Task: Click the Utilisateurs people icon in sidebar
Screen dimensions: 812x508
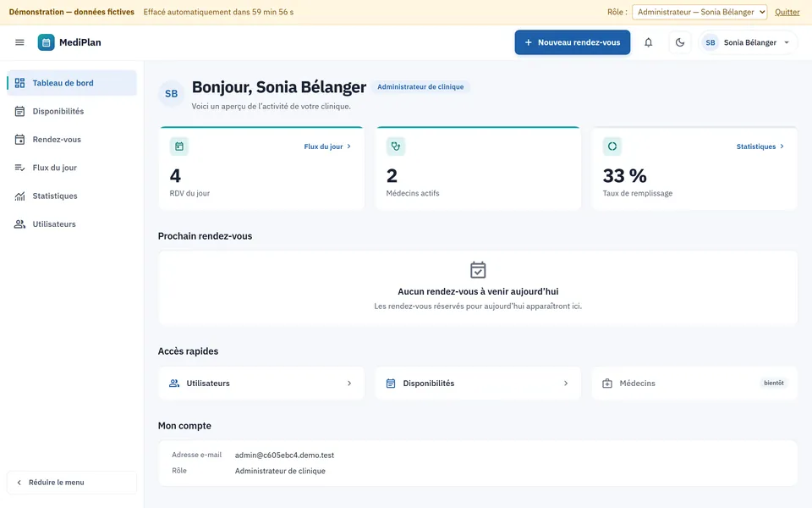Action: click(19, 224)
